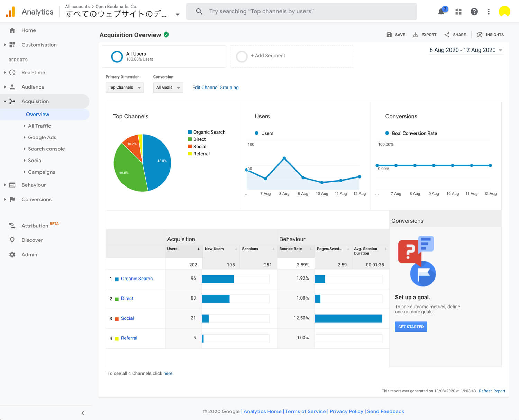The height and width of the screenshot is (420, 519).
Task: Click Analytics Home footer link
Action: coord(263,411)
